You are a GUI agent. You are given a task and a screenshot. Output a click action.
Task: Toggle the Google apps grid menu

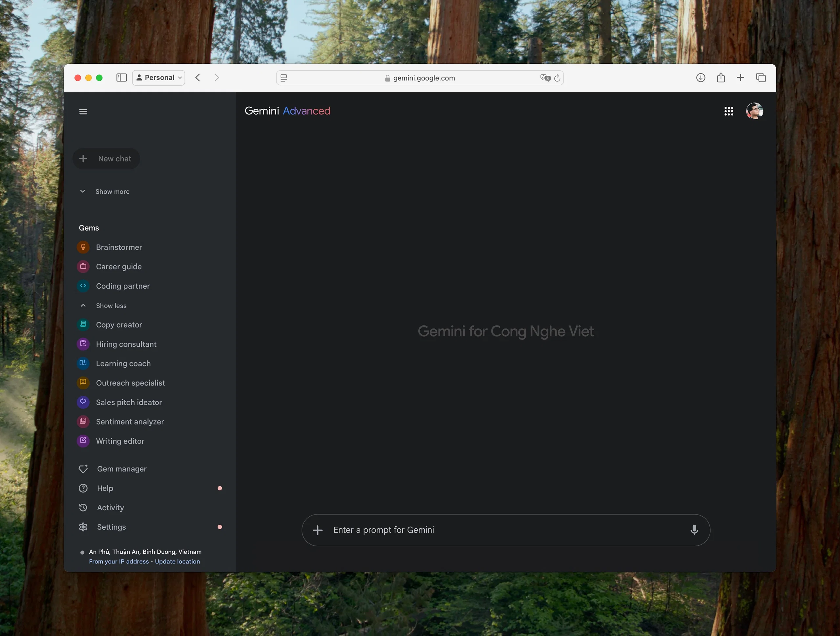(728, 110)
